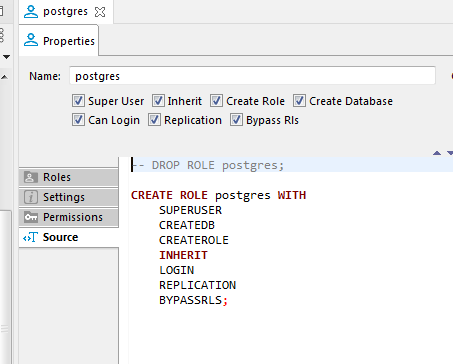Click the Roles user icon

click(x=30, y=177)
